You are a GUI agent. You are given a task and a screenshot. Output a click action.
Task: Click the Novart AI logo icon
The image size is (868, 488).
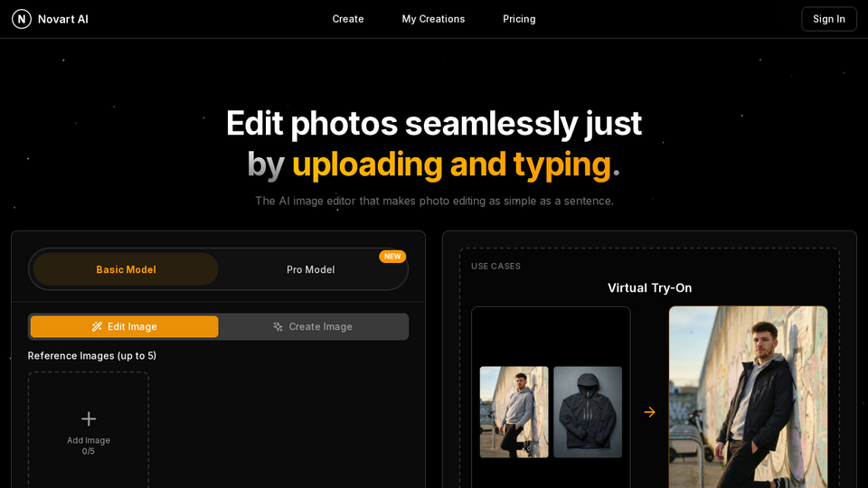22,19
